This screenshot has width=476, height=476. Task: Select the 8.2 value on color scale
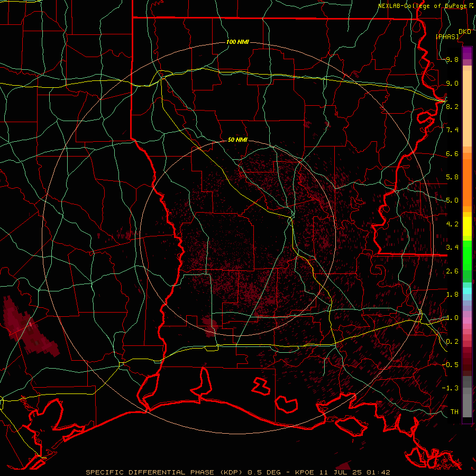coord(452,106)
